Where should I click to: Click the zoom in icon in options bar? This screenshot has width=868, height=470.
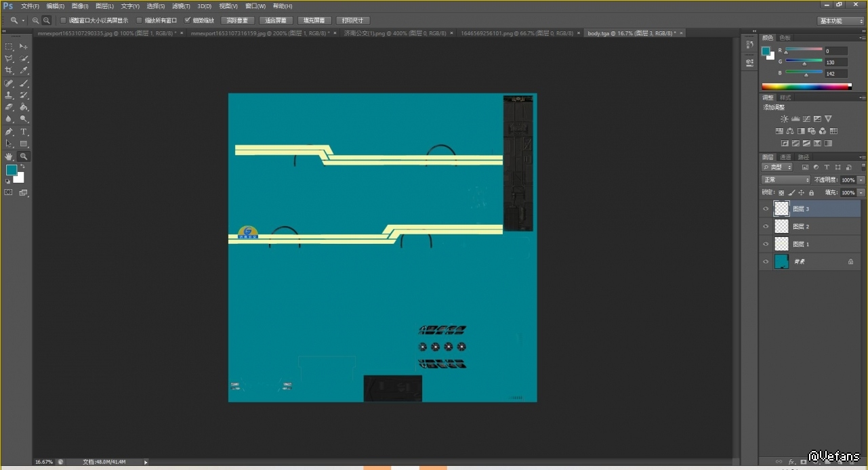tap(36, 20)
